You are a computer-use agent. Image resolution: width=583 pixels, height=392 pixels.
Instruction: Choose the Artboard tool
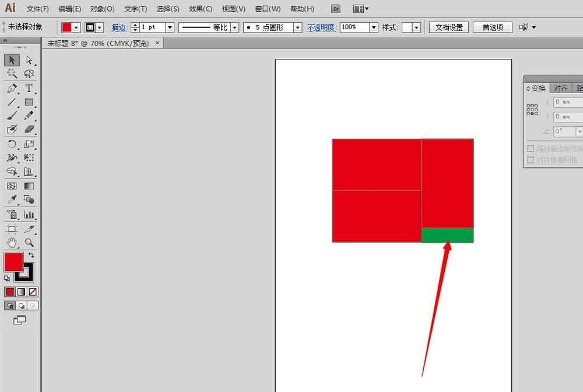tap(12, 229)
